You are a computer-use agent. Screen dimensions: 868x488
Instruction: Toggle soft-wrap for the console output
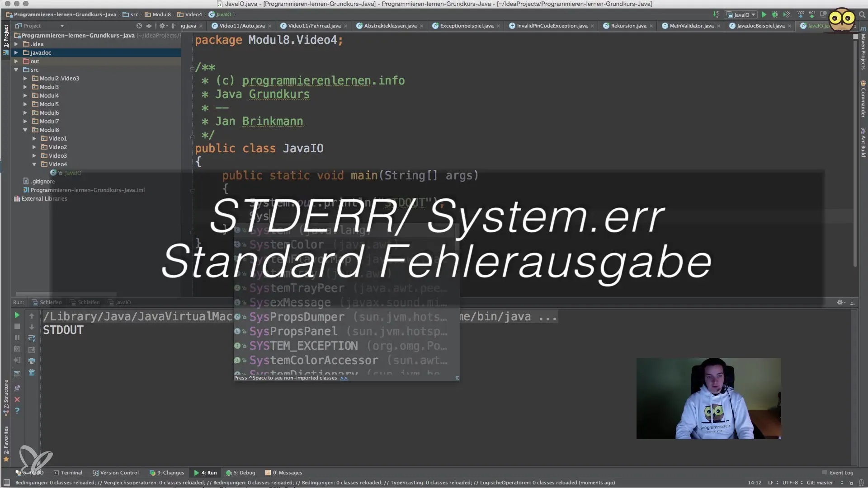point(32,338)
